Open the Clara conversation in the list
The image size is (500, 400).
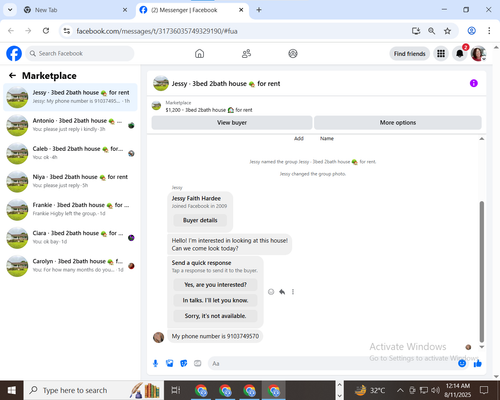coord(70,238)
